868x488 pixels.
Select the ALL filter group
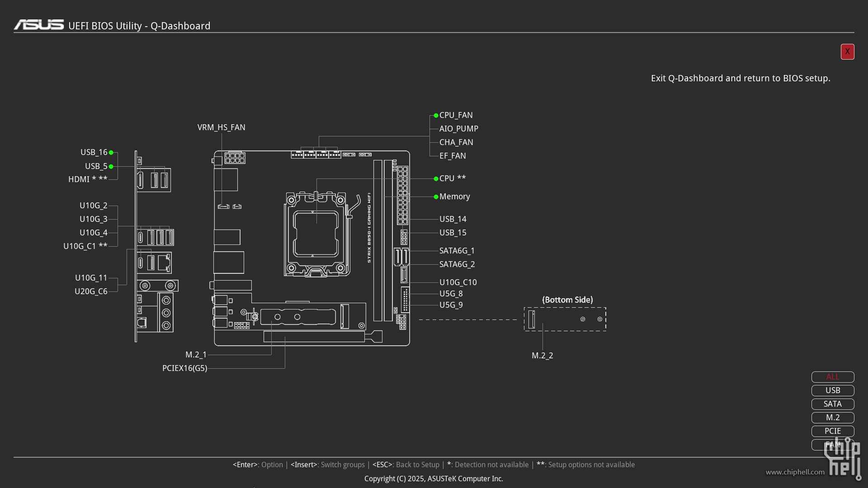[833, 377]
